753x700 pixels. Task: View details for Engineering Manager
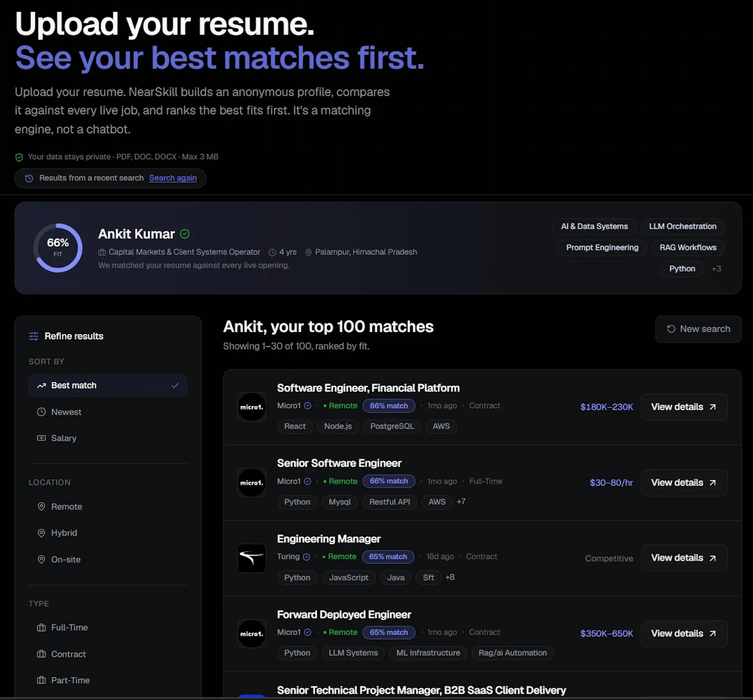[684, 558]
